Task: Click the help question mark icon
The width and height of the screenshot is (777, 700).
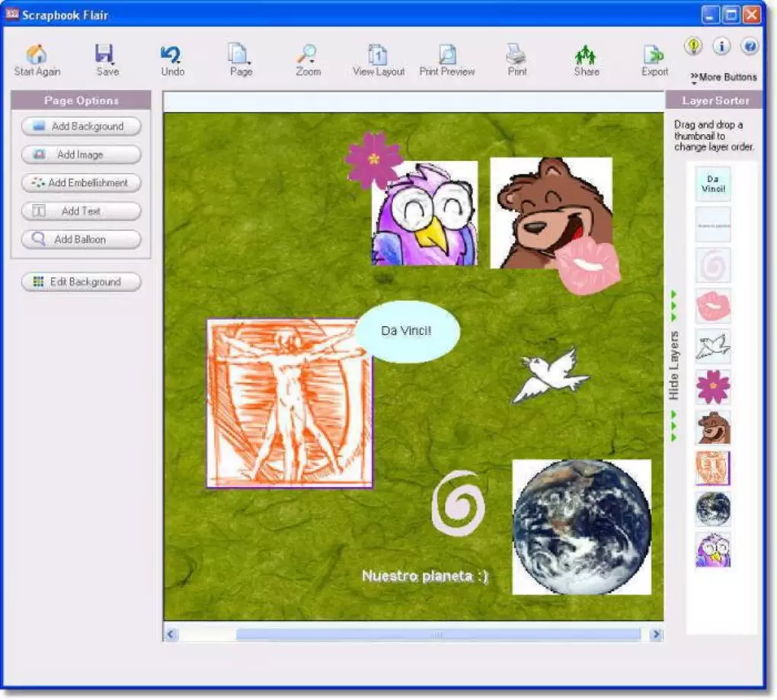Action: pyautogui.click(x=750, y=46)
